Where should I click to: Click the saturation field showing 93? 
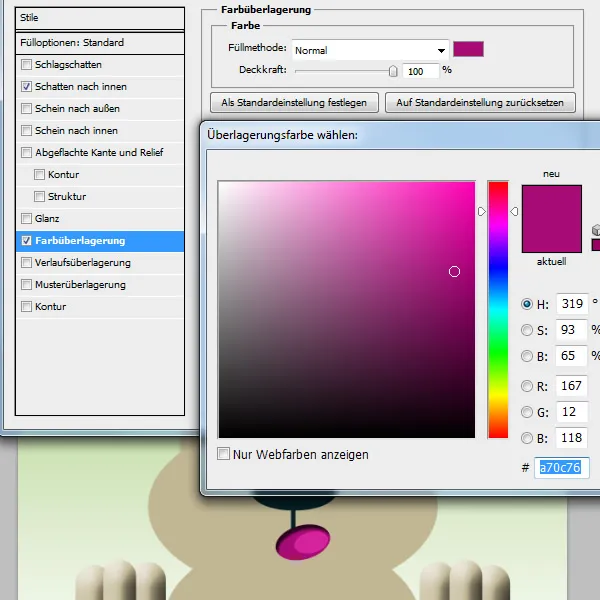tap(571, 330)
